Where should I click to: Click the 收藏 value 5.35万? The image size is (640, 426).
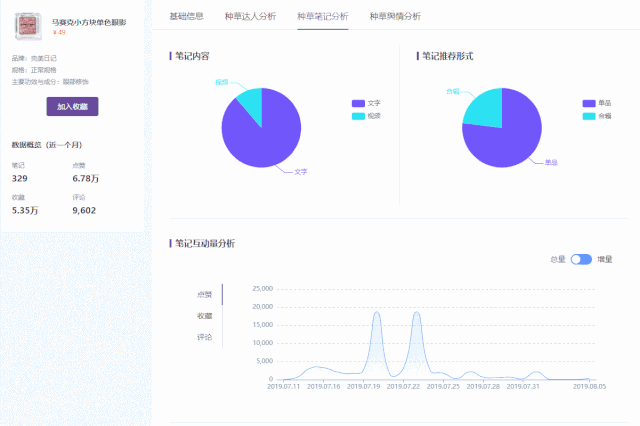(25, 211)
